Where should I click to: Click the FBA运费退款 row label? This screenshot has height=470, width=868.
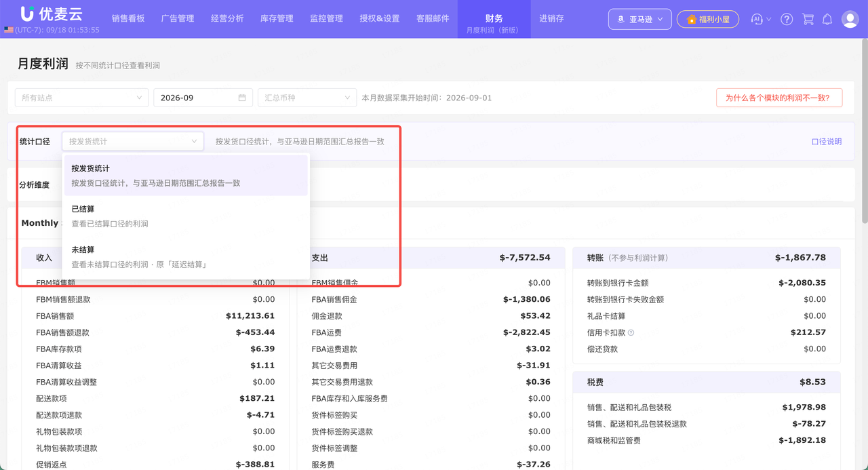tap(334, 349)
